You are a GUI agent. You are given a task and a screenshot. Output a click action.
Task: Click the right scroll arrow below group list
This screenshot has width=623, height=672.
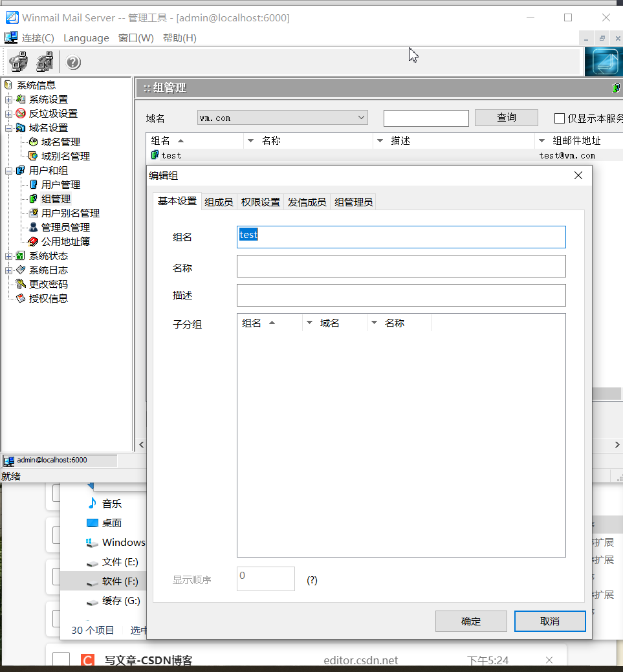616,445
